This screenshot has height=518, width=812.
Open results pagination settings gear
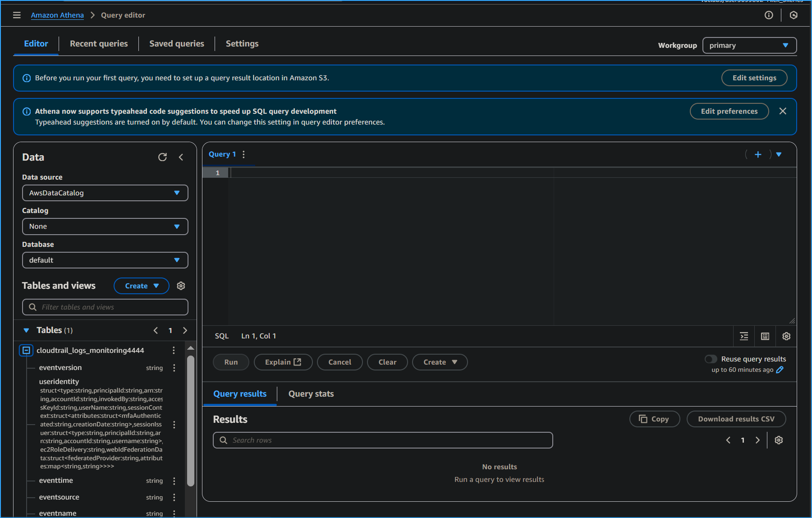(779, 440)
